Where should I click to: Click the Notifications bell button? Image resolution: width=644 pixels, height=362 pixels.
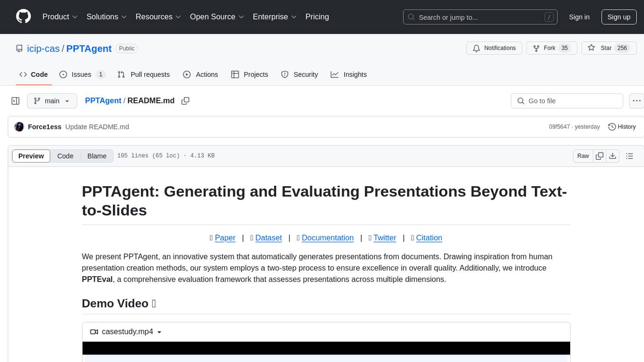[494, 48]
